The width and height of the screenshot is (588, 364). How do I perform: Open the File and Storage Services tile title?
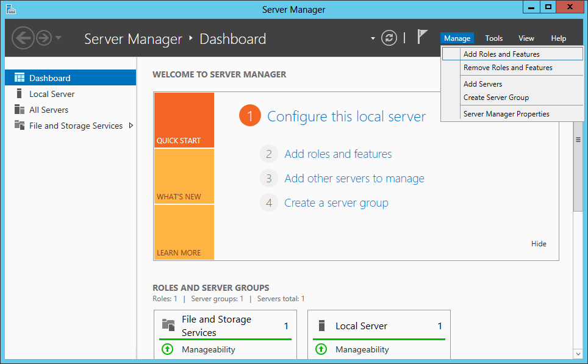pyautogui.click(x=217, y=326)
